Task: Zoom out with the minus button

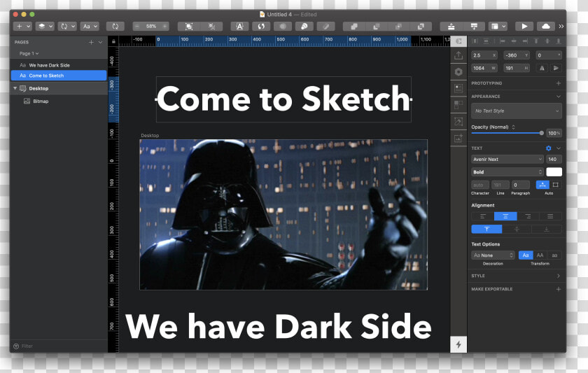Action: [137, 26]
